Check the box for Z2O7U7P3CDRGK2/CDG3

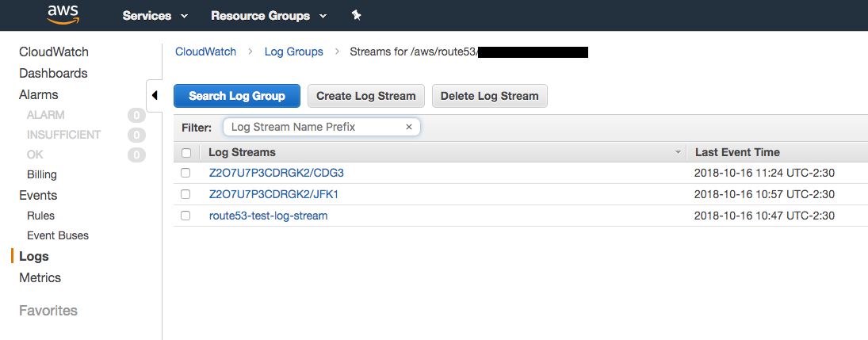(185, 173)
